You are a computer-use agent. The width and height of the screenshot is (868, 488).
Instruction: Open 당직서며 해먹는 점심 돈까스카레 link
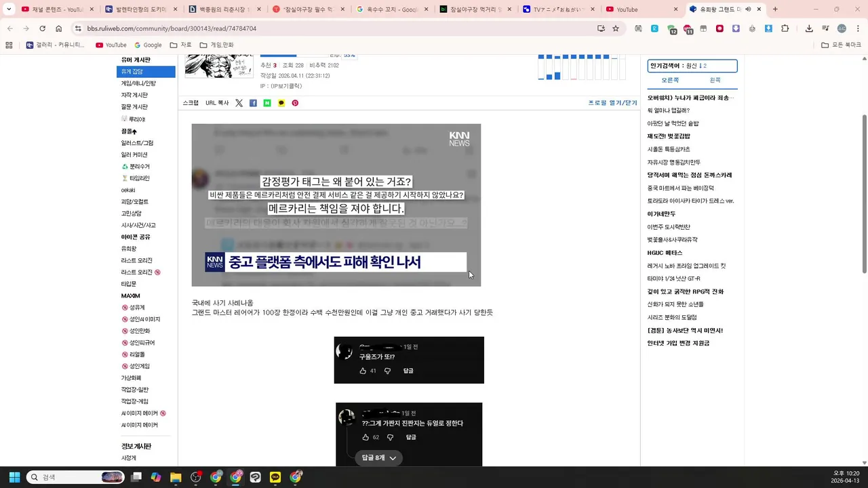[x=690, y=175]
